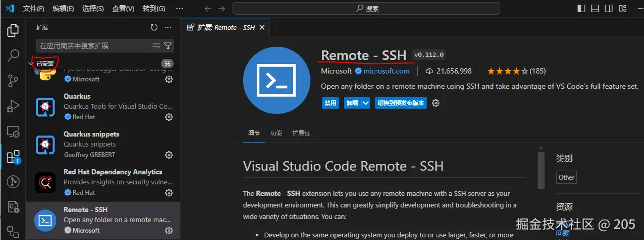The image size is (644, 240).
Task: Open the Remote Explorer view
Action: [13, 131]
